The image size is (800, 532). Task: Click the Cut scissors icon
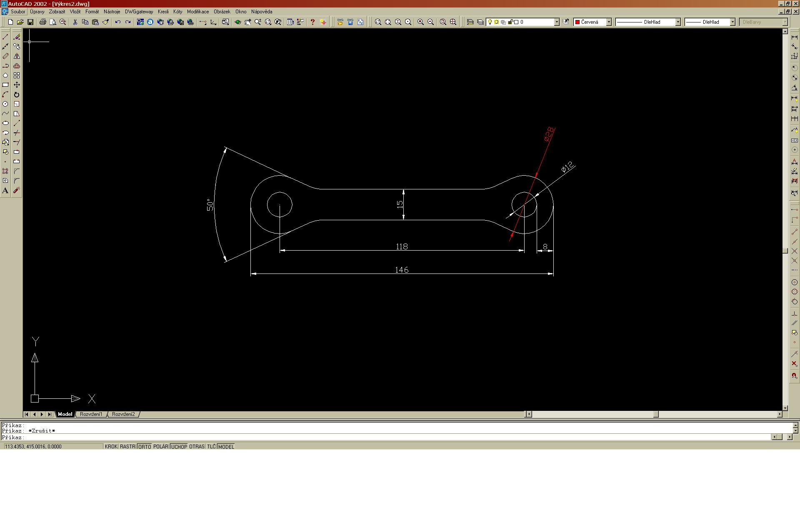click(x=75, y=22)
